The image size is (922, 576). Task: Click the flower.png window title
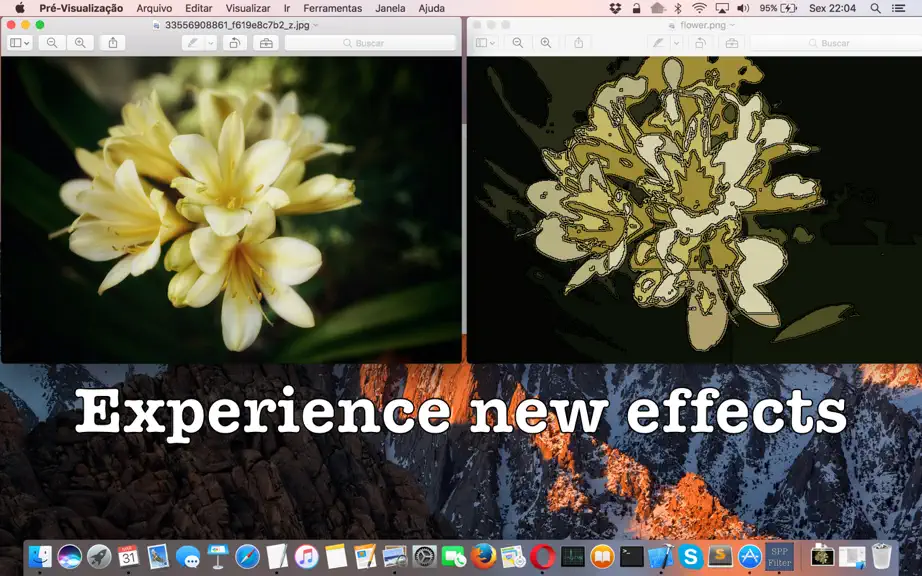pyautogui.click(x=703, y=25)
